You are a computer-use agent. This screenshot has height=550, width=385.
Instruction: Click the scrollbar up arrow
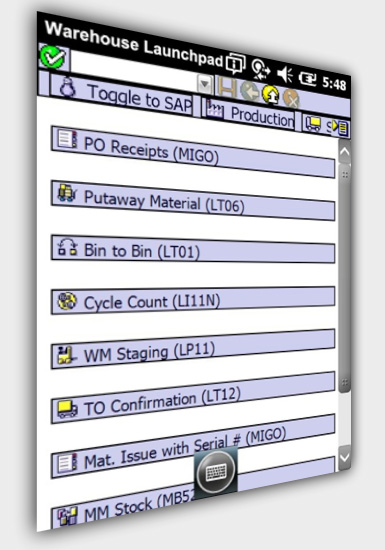(345, 152)
